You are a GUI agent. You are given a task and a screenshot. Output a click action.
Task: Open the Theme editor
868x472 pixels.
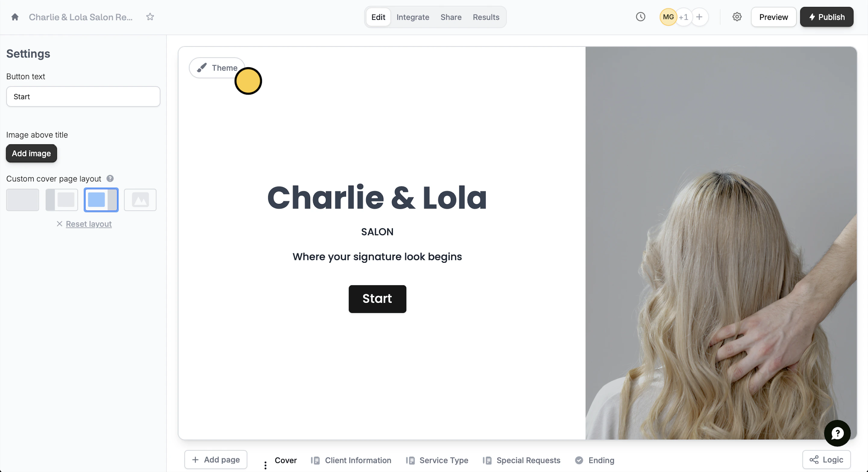tap(217, 68)
